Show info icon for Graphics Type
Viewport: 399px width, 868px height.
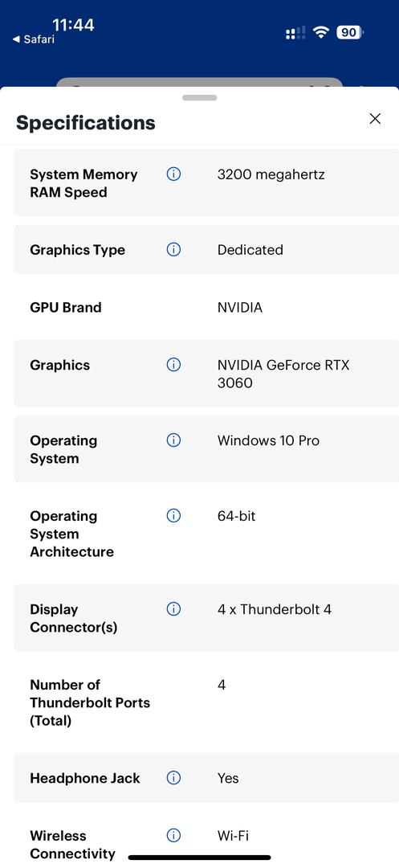(173, 250)
